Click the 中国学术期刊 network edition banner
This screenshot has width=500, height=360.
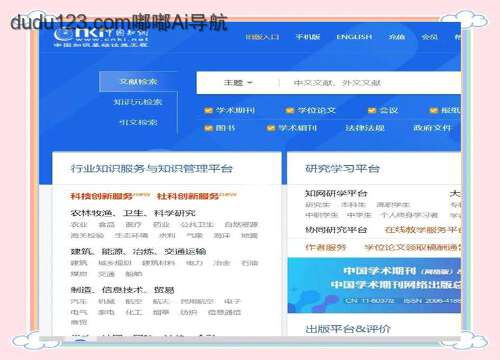point(374,285)
